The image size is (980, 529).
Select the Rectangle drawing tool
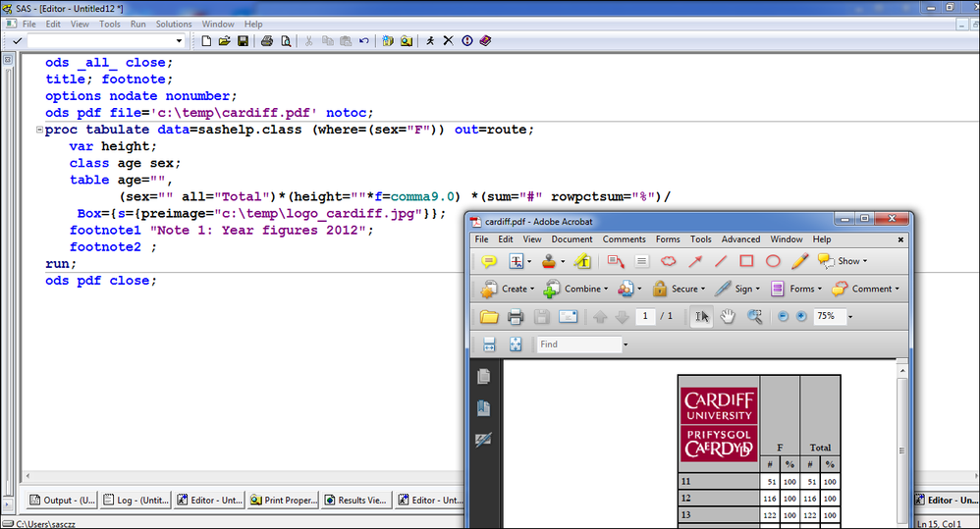click(x=746, y=261)
